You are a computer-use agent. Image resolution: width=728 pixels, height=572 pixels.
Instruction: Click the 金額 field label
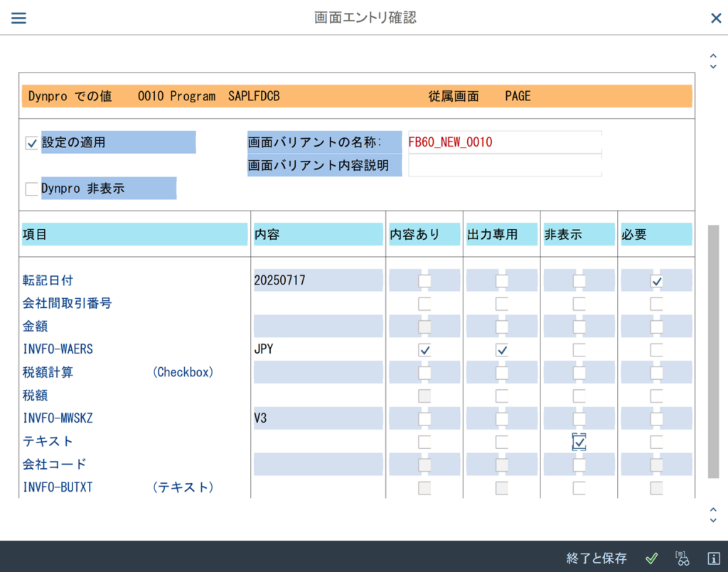tap(36, 326)
